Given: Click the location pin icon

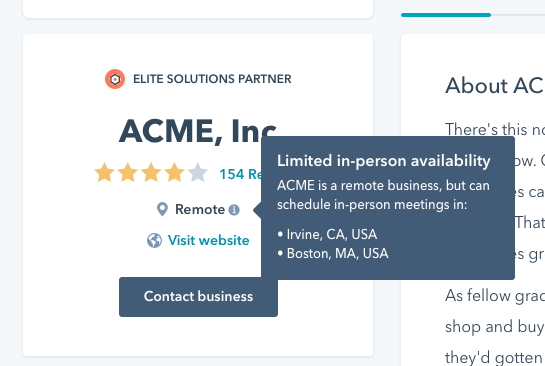Looking at the screenshot, I should coord(162,209).
